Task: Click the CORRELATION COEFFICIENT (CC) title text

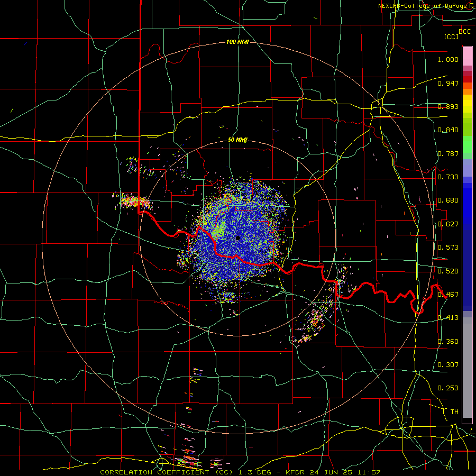Action: click(167, 472)
